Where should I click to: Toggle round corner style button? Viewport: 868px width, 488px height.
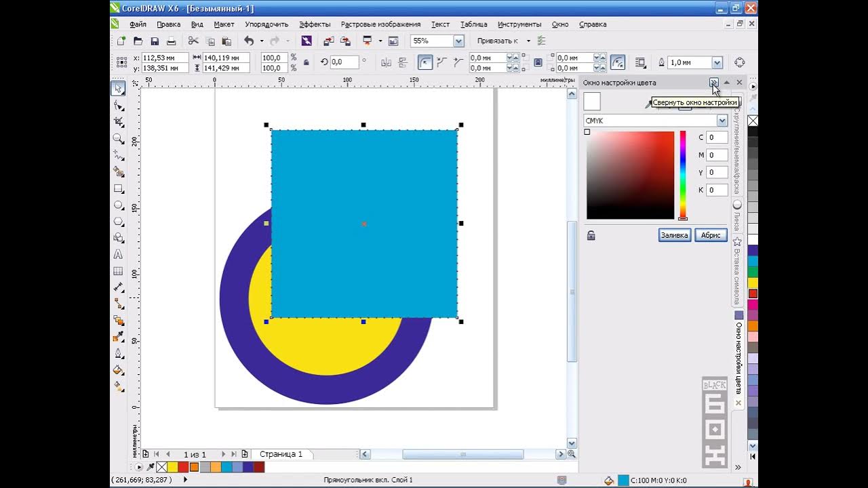pos(425,62)
